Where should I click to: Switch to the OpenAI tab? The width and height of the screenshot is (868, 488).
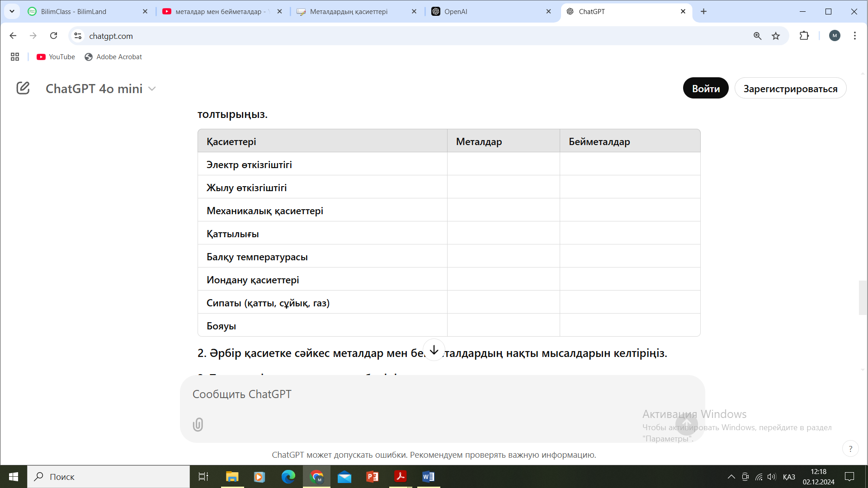456,12
